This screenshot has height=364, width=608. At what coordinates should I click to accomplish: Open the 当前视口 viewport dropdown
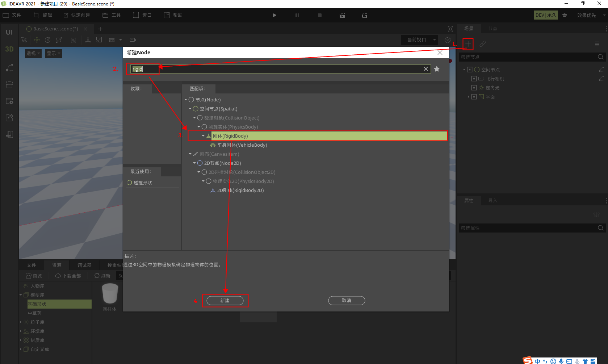coord(420,40)
